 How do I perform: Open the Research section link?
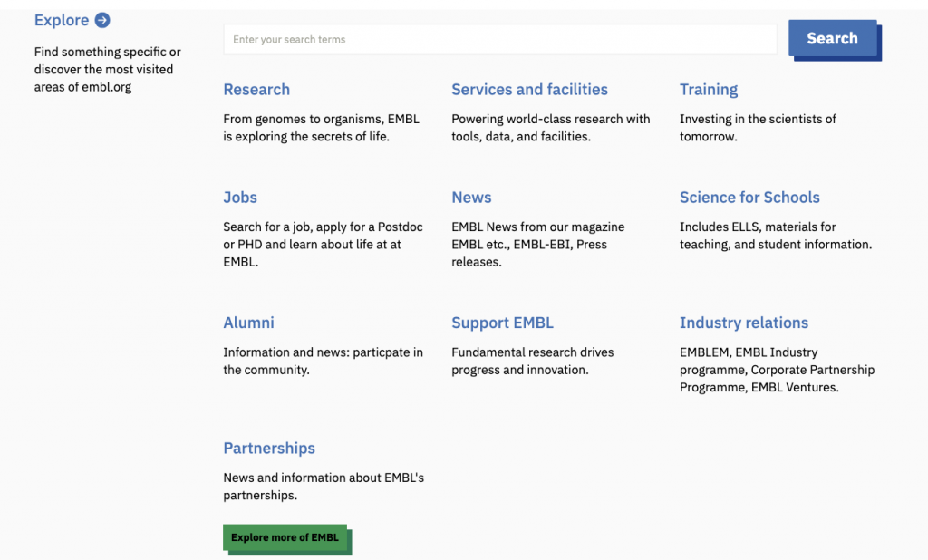(256, 90)
